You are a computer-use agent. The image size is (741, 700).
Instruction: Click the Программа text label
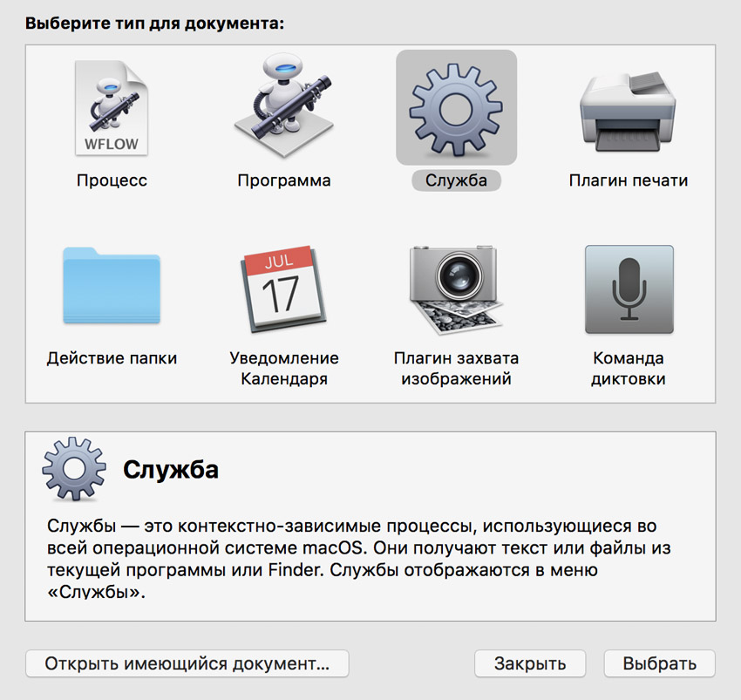click(x=284, y=181)
